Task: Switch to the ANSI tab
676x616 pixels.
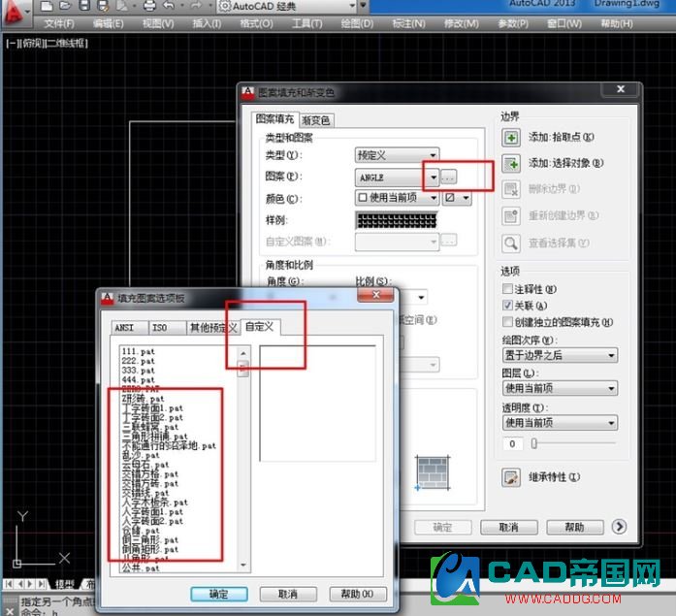Action: point(129,328)
